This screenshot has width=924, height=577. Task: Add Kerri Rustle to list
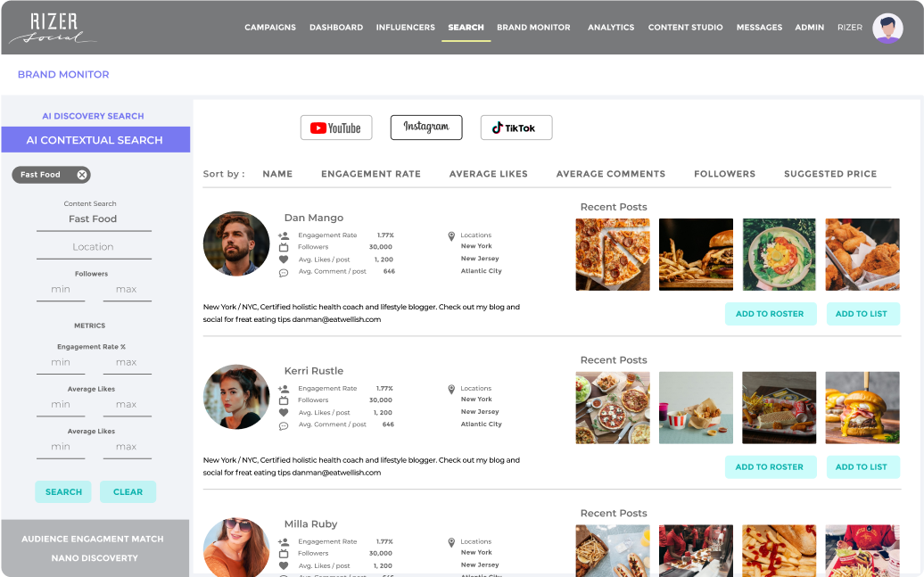(862, 466)
